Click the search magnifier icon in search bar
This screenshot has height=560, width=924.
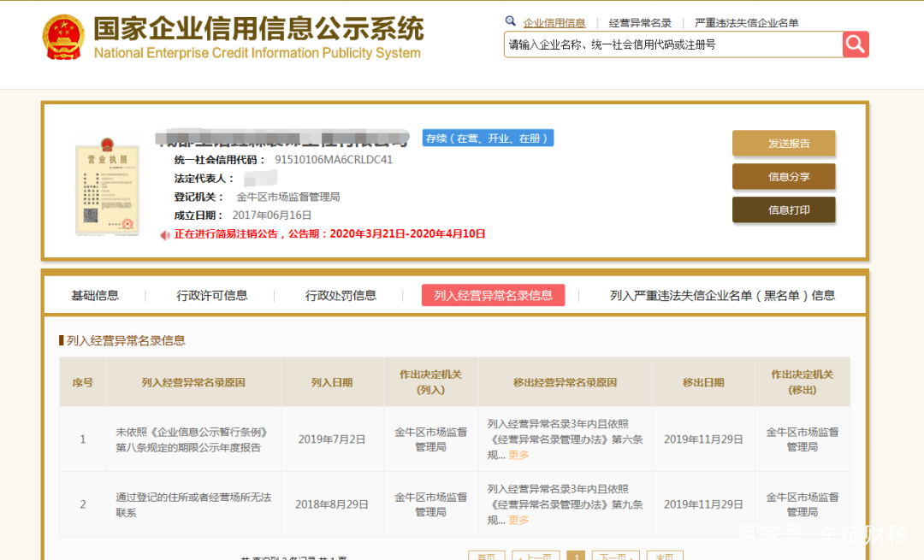click(855, 44)
